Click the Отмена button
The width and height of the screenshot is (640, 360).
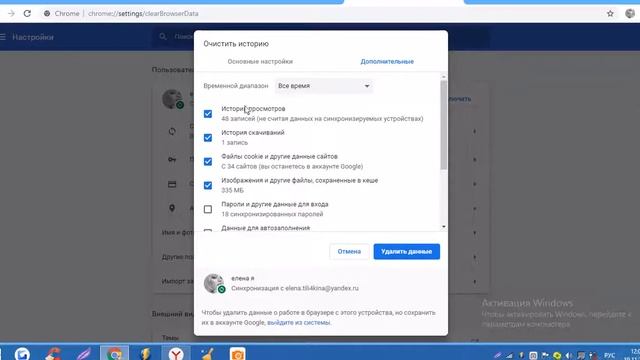coord(349,251)
